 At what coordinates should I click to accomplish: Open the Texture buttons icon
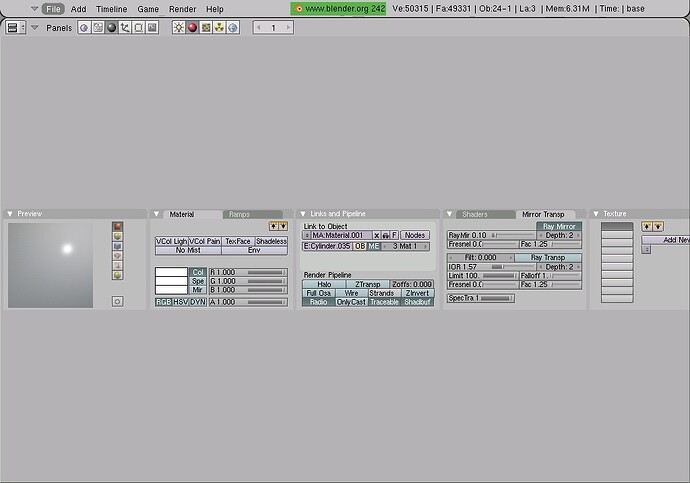point(206,28)
